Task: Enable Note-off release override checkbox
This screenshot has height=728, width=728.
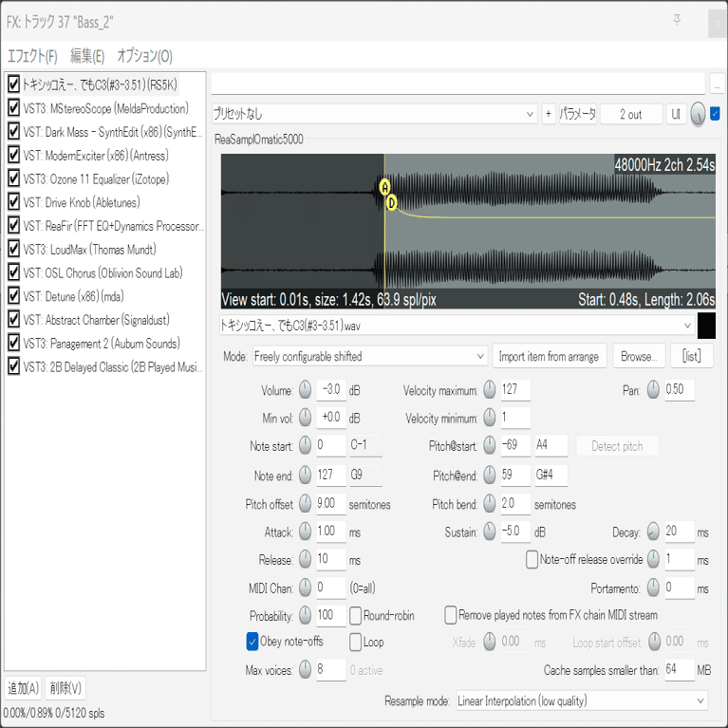Action: point(532,559)
